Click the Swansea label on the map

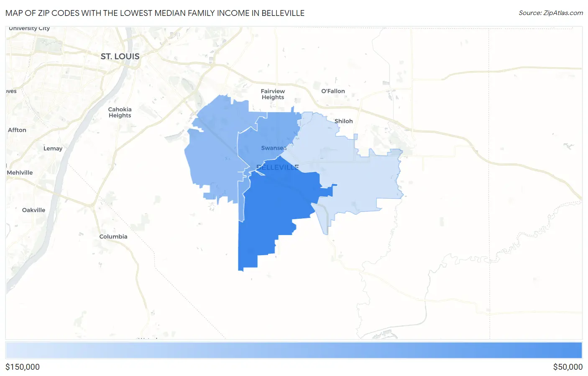pos(274,148)
